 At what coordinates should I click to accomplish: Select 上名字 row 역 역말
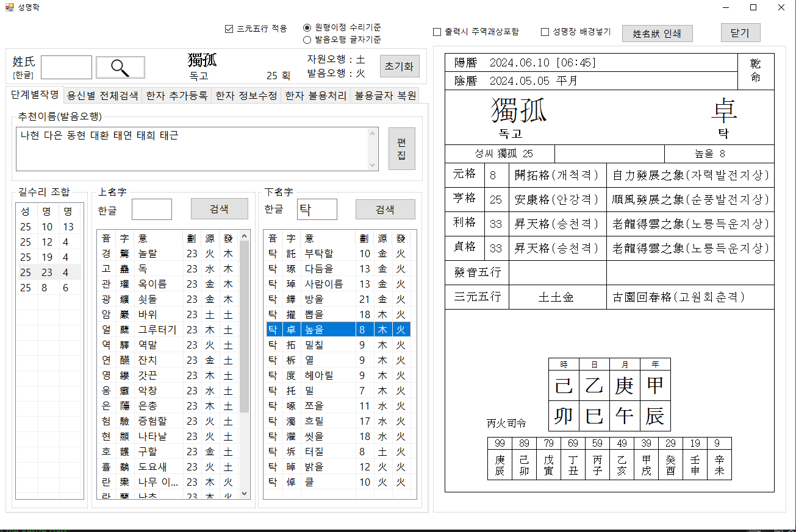168,345
